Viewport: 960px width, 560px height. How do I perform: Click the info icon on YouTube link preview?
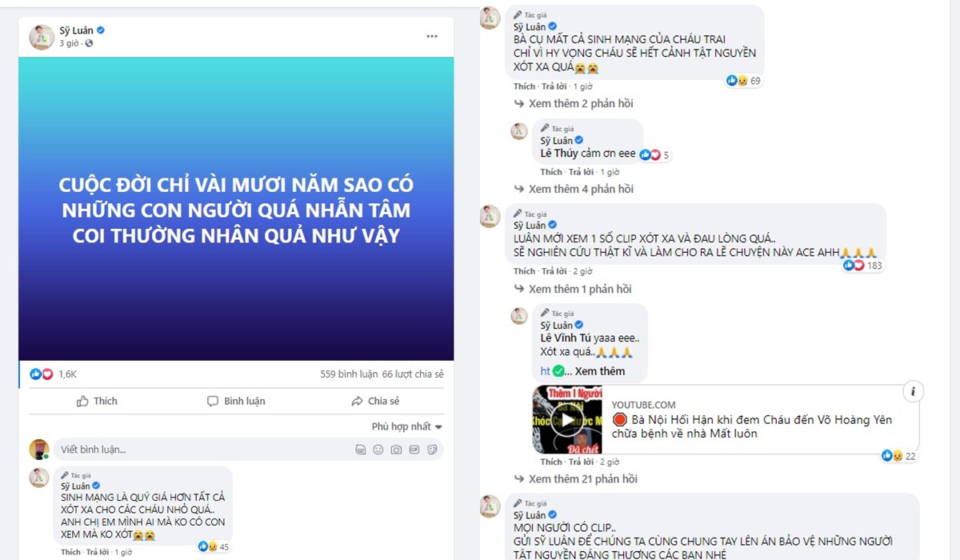click(913, 391)
